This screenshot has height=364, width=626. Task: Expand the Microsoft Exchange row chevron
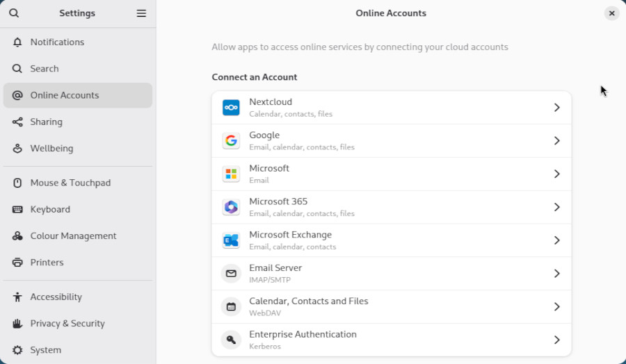tap(557, 240)
